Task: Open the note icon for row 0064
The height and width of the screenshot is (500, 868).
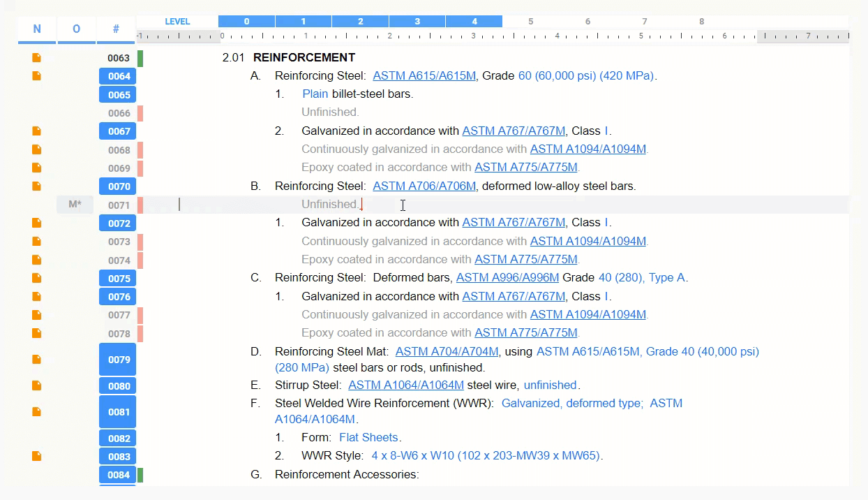Action: [37, 75]
